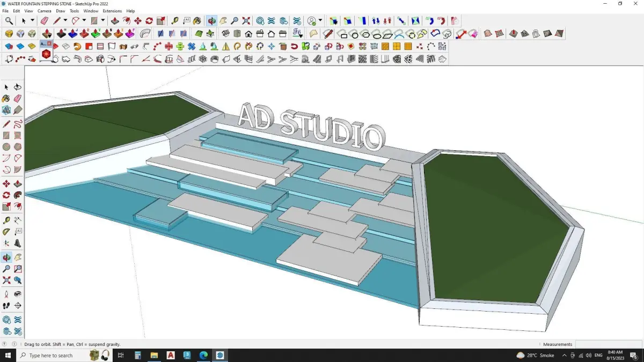This screenshot has width=644, height=362.
Task: Open the Window menu
Action: [x=91, y=11]
